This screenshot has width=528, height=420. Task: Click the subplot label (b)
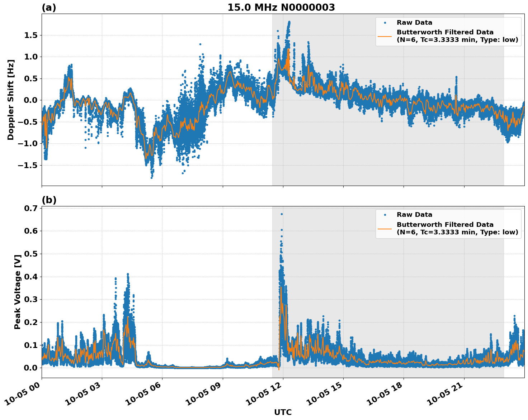point(49,200)
